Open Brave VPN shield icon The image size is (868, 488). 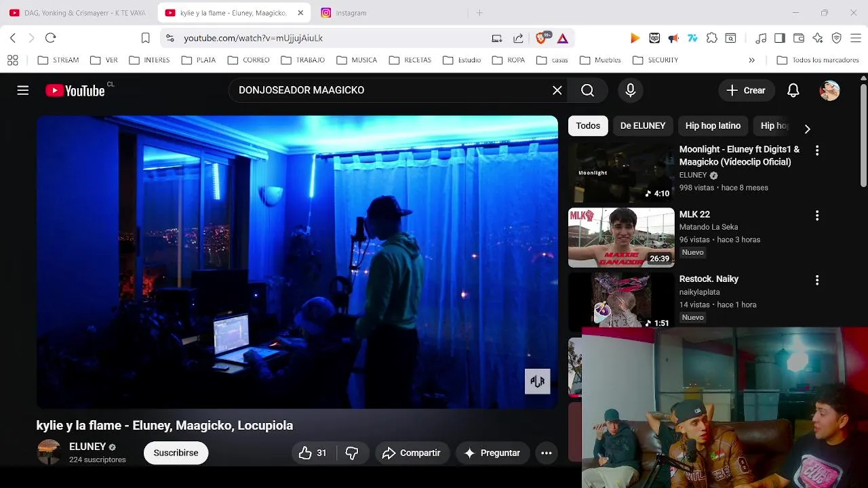tap(837, 38)
